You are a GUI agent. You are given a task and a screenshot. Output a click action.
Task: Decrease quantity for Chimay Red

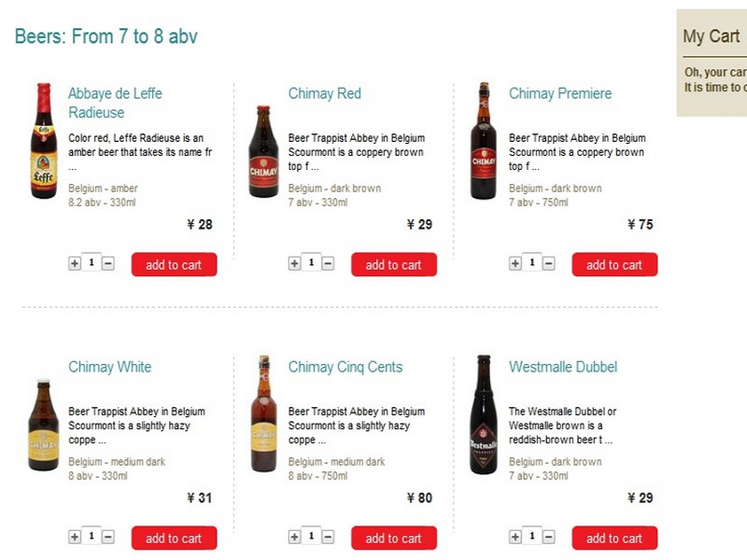(328, 264)
